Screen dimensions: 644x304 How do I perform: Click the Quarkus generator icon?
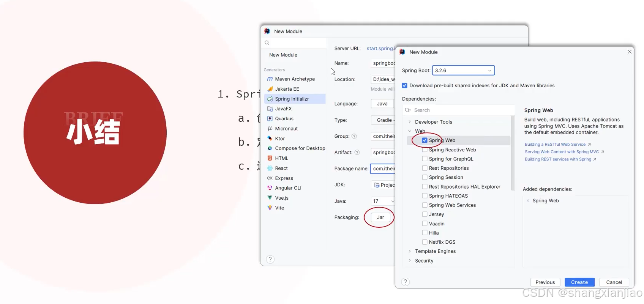tap(270, 118)
